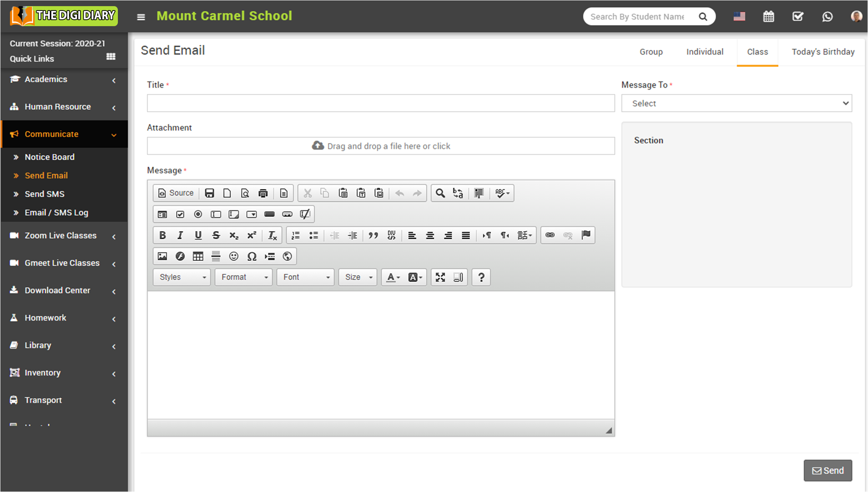
Task: Insert a table in the editor
Action: point(198,256)
